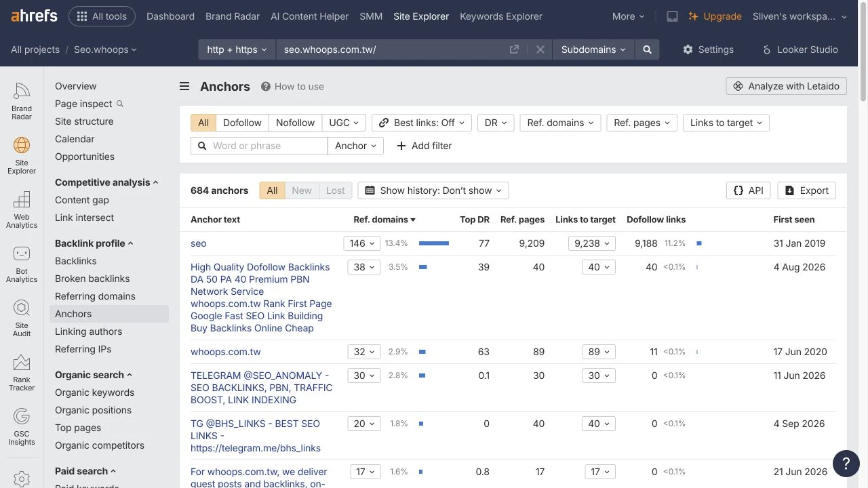Open the More menu

[x=628, y=16]
